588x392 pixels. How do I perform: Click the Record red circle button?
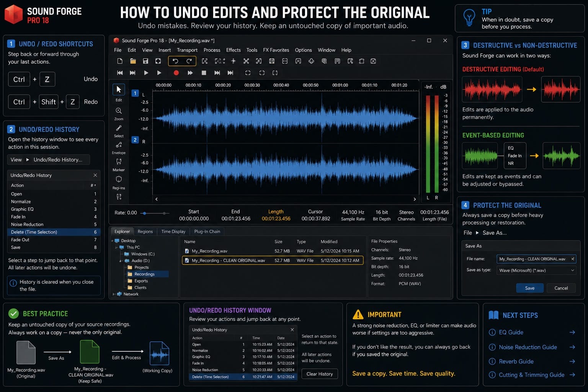(176, 73)
